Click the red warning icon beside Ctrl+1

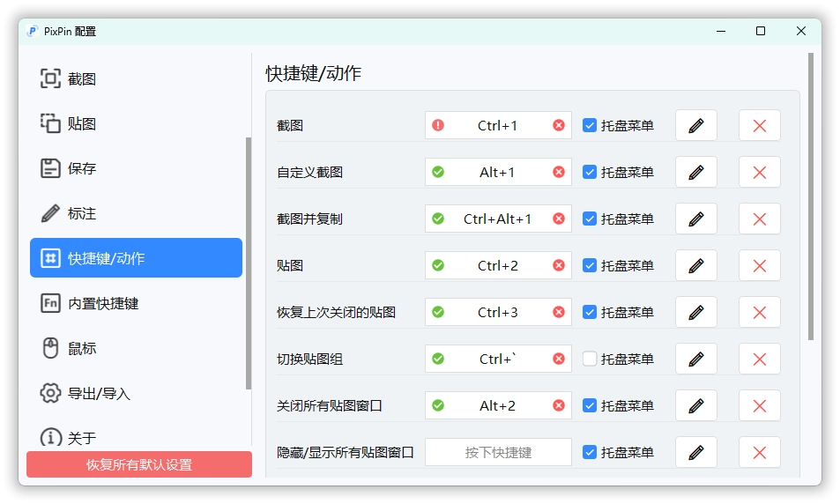pyautogui.click(x=438, y=126)
